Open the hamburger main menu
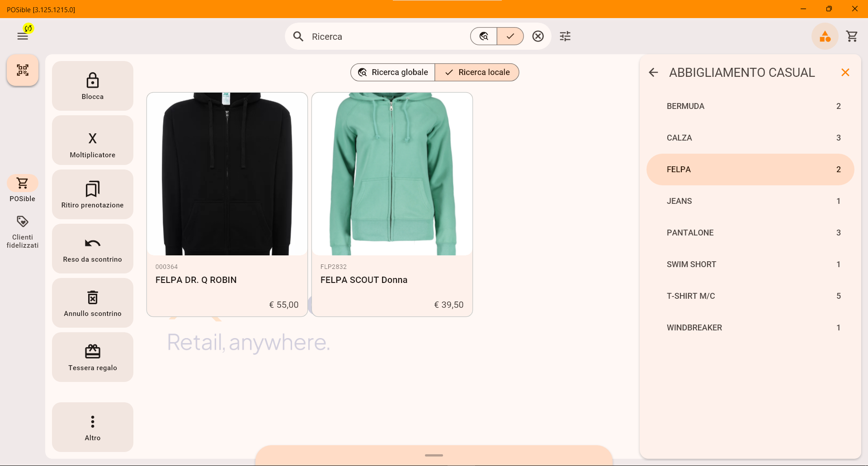 23,36
